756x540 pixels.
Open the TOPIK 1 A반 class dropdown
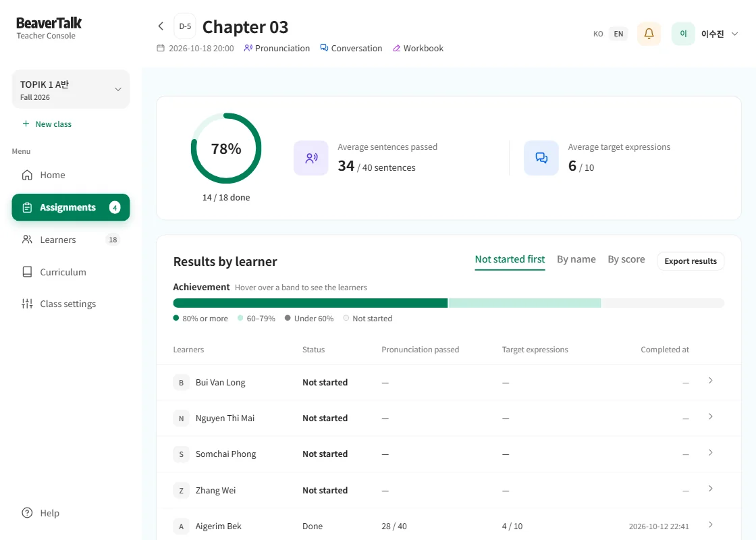coord(71,90)
